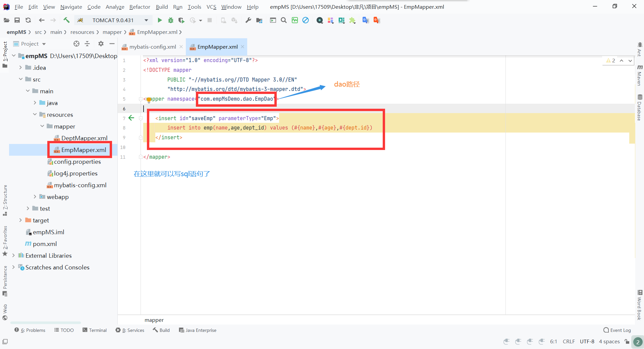Image resolution: width=644 pixels, height=349 pixels.
Task: Toggle the 2: Favorites tool window
Action: [x=5, y=241]
